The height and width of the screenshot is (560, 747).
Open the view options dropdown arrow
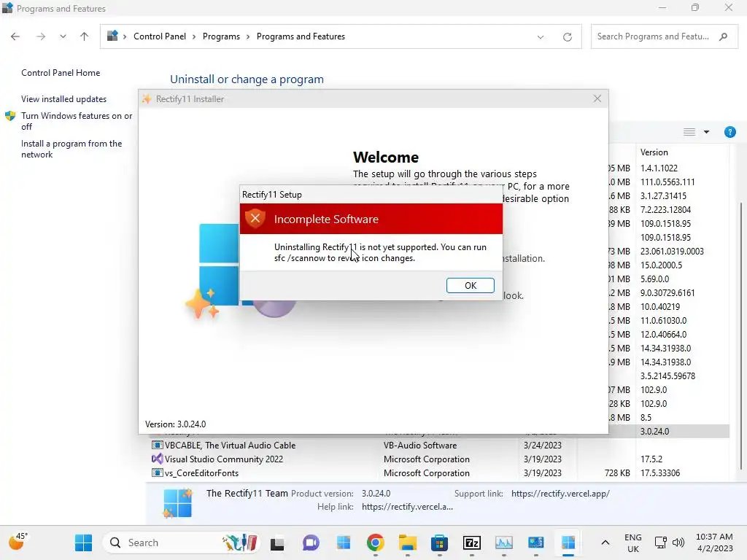click(x=706, y=132)
